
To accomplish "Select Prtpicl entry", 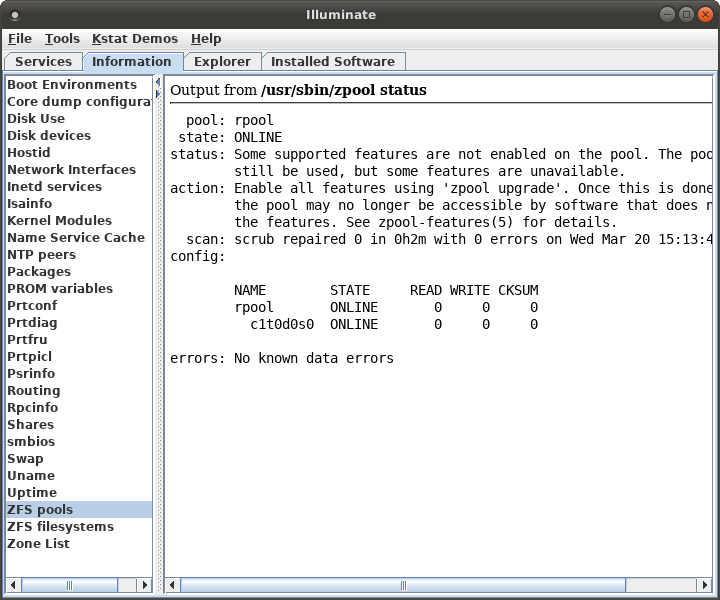I will pyautogui.click(x=79, y=356).
